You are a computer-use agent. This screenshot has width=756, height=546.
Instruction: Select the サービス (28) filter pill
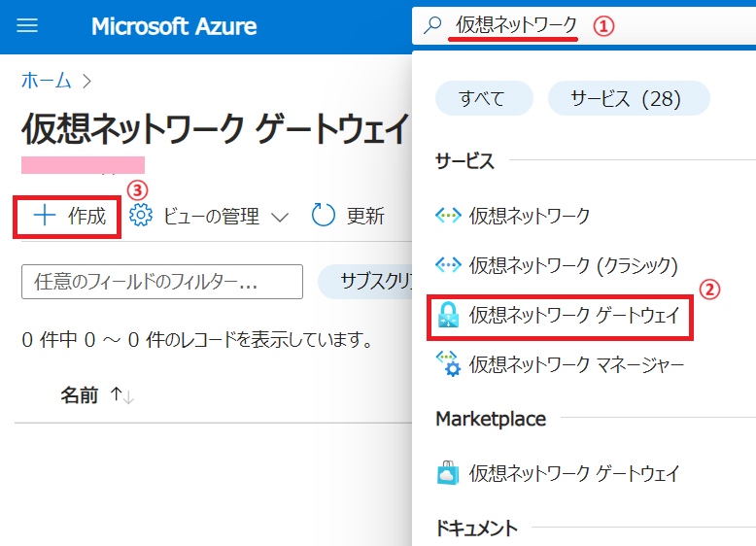(x=629, y=98)
